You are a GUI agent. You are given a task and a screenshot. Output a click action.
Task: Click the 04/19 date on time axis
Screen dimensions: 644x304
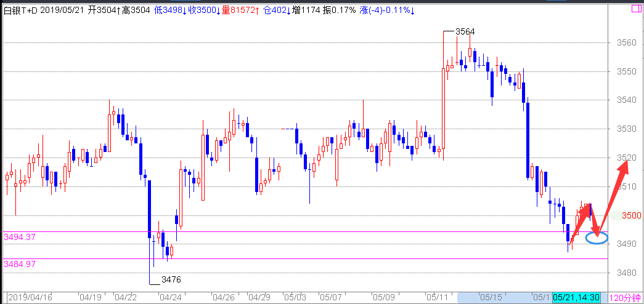[91, 297]
